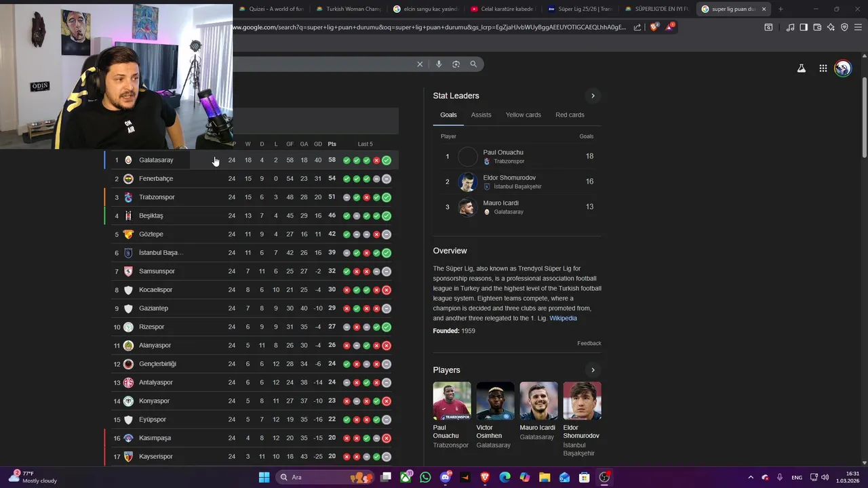The height and width of the screenshot is (488, 868).
Task: Open Eldor Shomurodov in Stat Leaders list
Action: coord(517,182)
